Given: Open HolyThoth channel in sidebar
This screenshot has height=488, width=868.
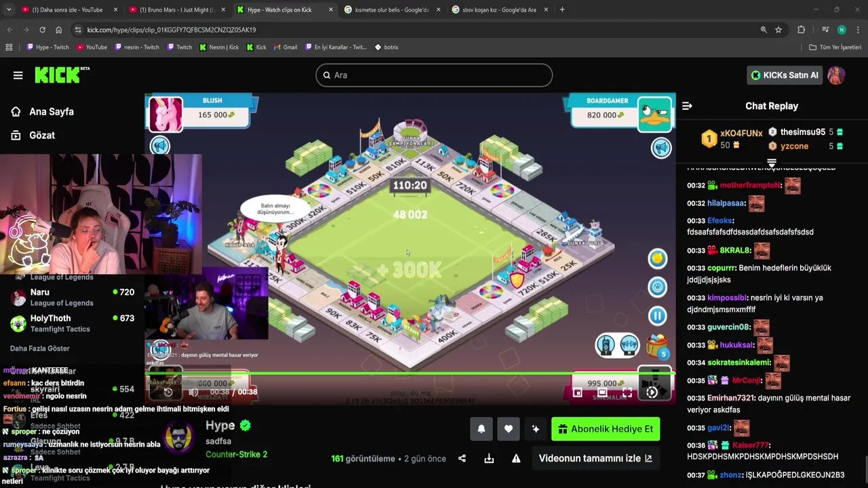Looking at the screenshot, I should (72, 323).
